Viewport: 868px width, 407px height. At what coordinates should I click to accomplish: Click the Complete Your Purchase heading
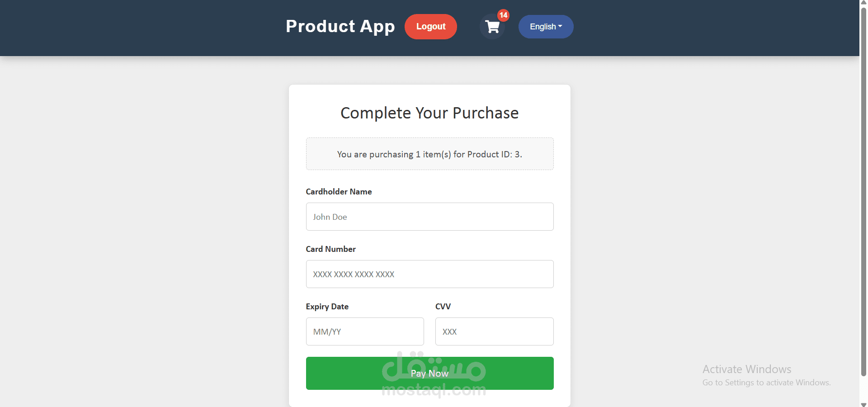(429, 113)
